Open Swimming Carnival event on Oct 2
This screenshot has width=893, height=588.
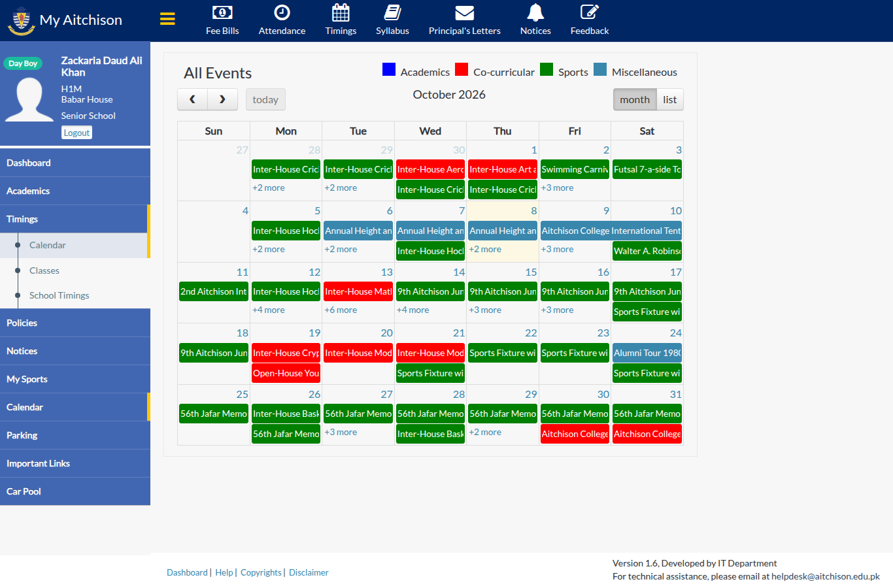tap(575, 169)
